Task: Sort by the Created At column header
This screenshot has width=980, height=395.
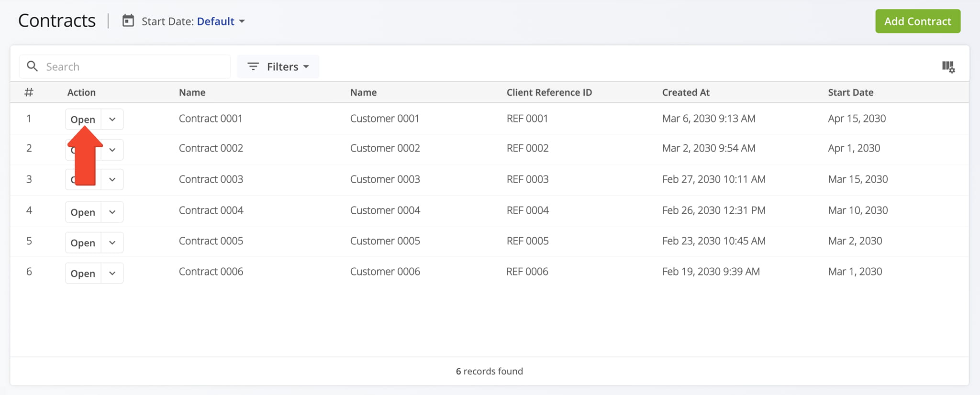Action: coord(685,92)
